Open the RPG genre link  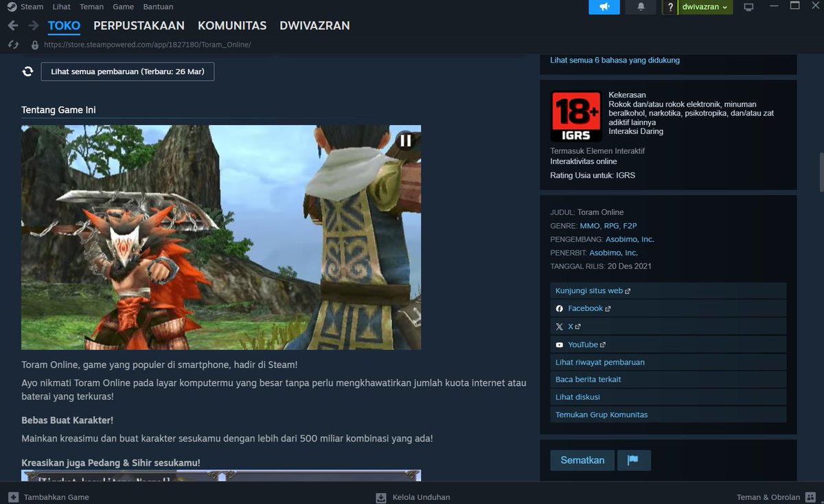(611, 226)
